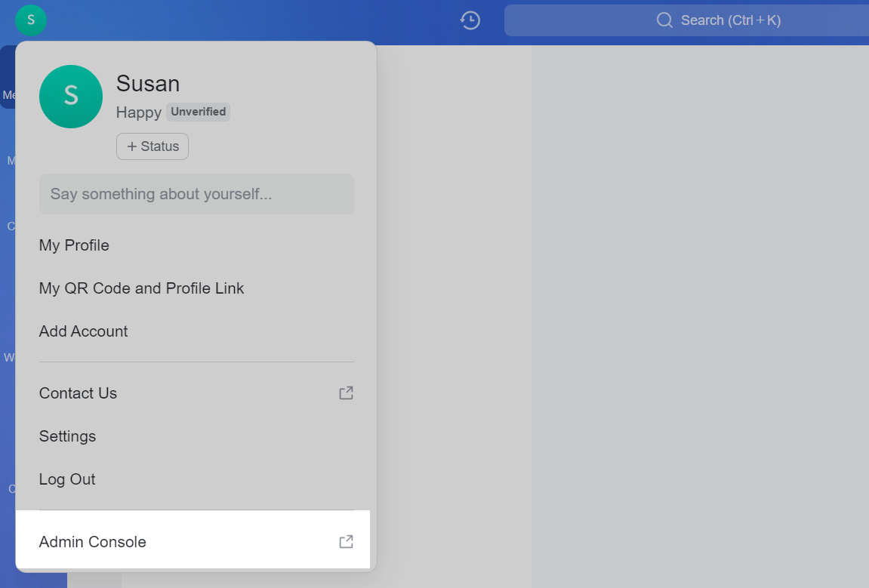
Task: Log Out of the account
Action: click(67, 479)
